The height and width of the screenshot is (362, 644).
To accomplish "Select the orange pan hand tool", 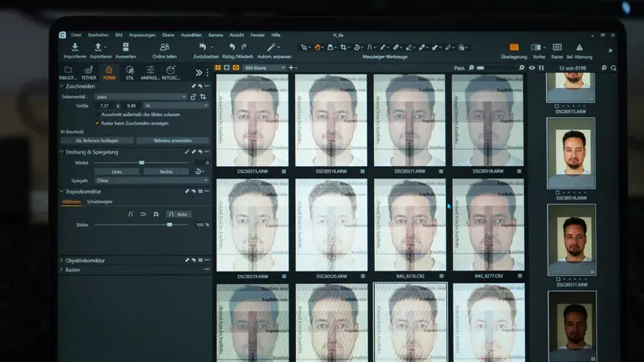I will click(x=318, y=48).
